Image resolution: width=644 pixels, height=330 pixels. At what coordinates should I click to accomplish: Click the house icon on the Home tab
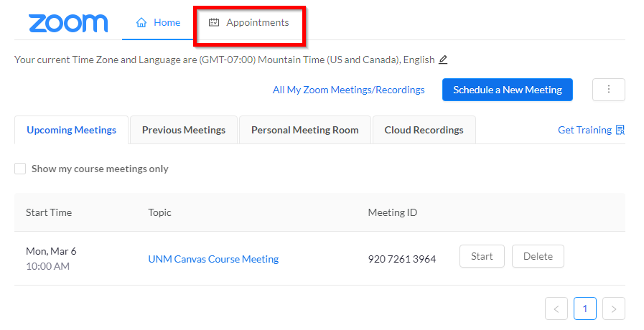(141, 23)
